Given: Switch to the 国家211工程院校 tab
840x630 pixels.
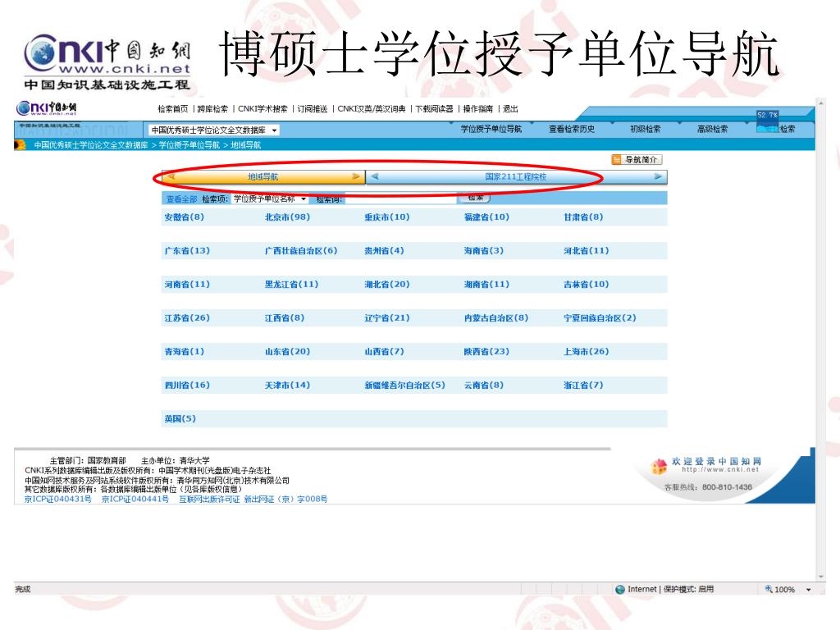Looking at the screenshot, I should [x=516, y=177].
